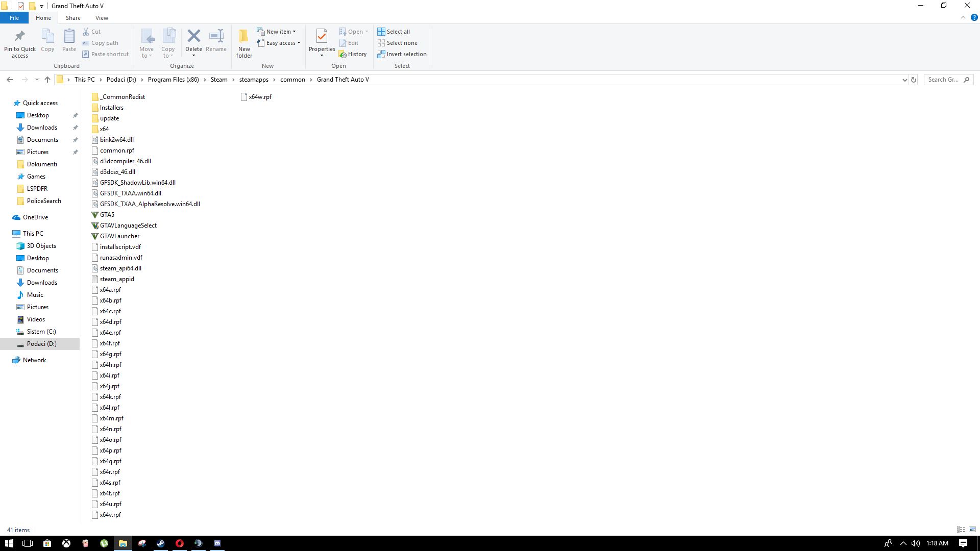The image size is (980, 551).
Task: Select Quick access in navigation pane
Action: pyautogui.click(x=40, y=103)
